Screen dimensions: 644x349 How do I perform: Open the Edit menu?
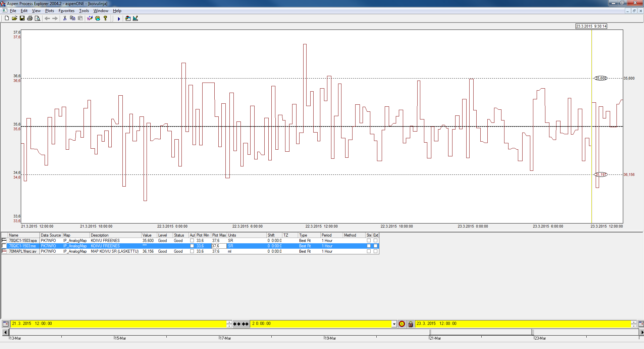point(24,11)
